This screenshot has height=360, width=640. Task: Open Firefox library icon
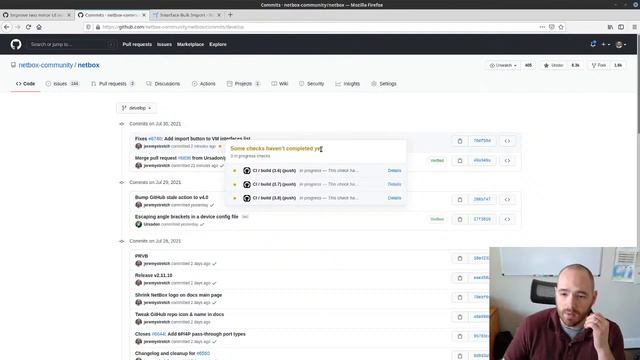pyautogui.click(x=610, y=27)
